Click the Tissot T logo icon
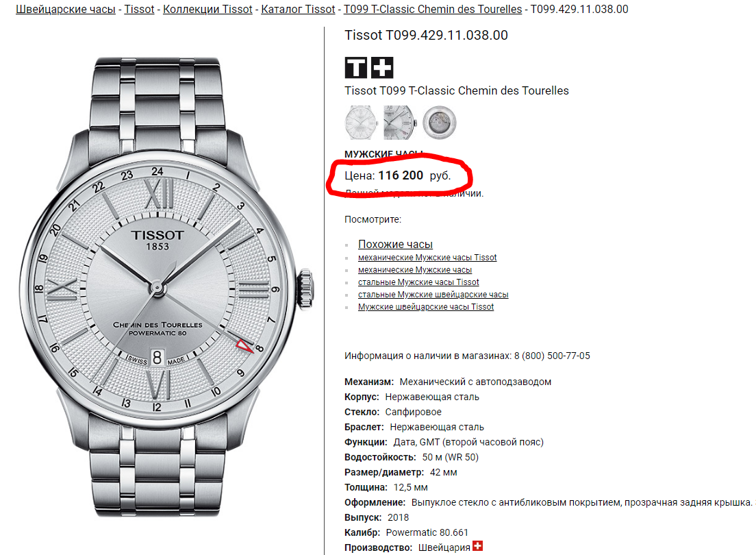756x555 pixels. click(356, 68)
